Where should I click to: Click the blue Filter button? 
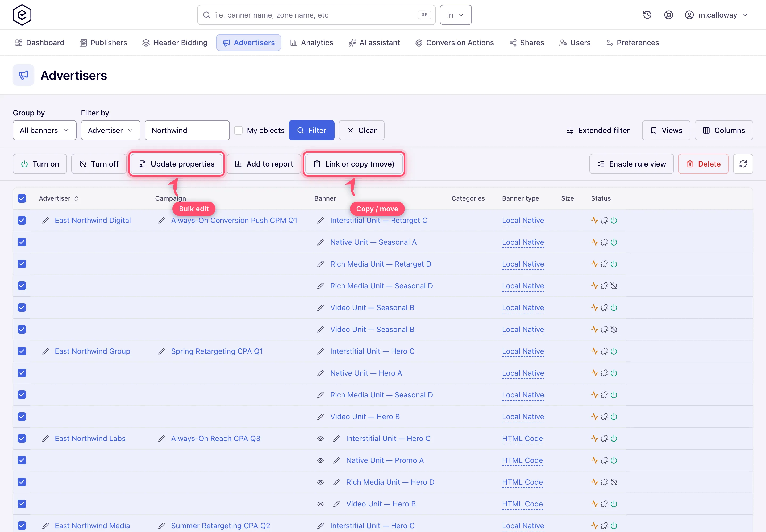311,130
